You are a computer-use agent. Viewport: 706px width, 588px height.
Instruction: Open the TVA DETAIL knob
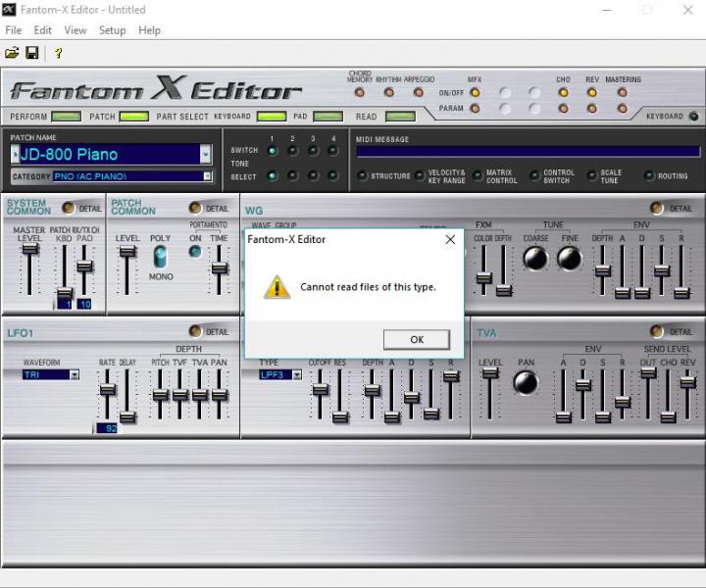tap(657, 331)
